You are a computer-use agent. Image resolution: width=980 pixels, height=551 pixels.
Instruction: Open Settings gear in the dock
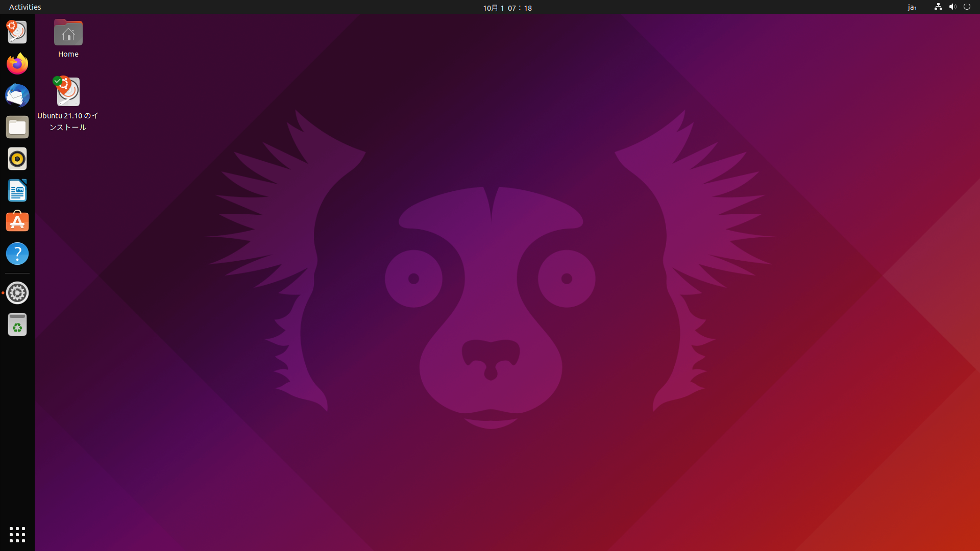point(17,293)
